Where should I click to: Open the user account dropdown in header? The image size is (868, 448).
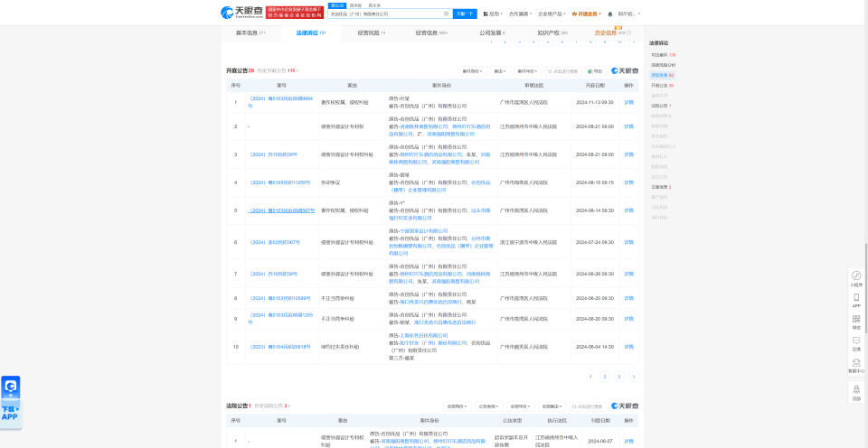click(x=629, y=14)
